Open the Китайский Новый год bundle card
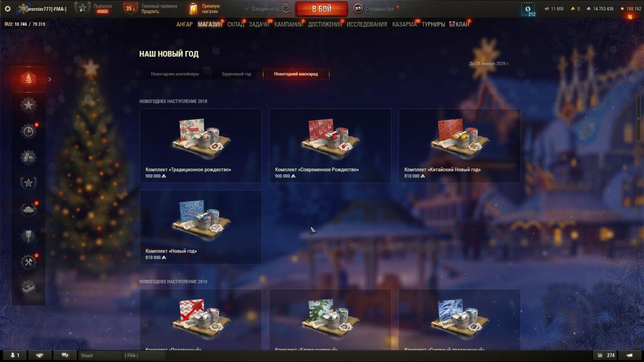 coord(459,146)
